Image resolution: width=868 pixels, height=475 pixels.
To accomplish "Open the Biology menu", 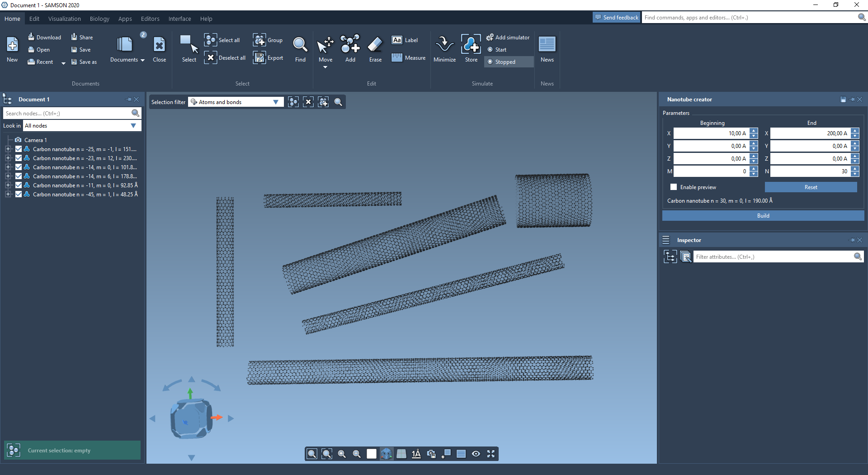I will pyautogui.click(x=99, y=19).
